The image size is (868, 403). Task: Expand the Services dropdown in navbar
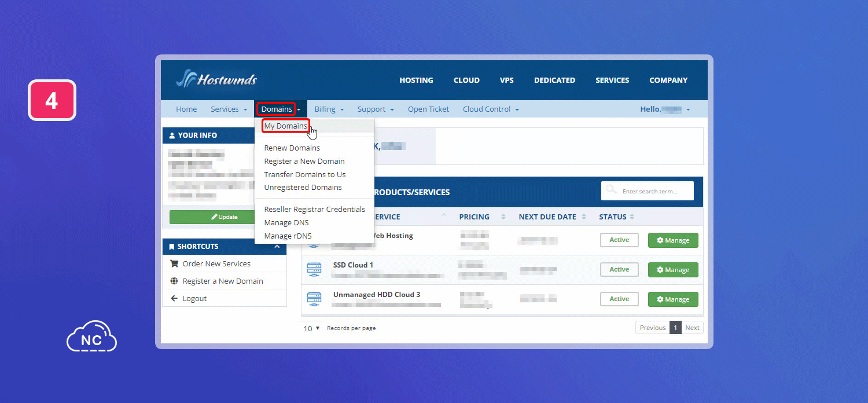[229, 109]
